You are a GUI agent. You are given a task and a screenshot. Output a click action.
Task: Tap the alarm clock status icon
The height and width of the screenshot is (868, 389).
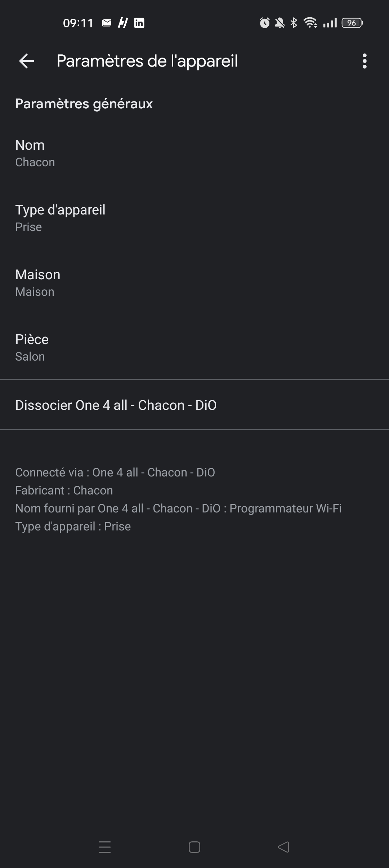(264, 23)
